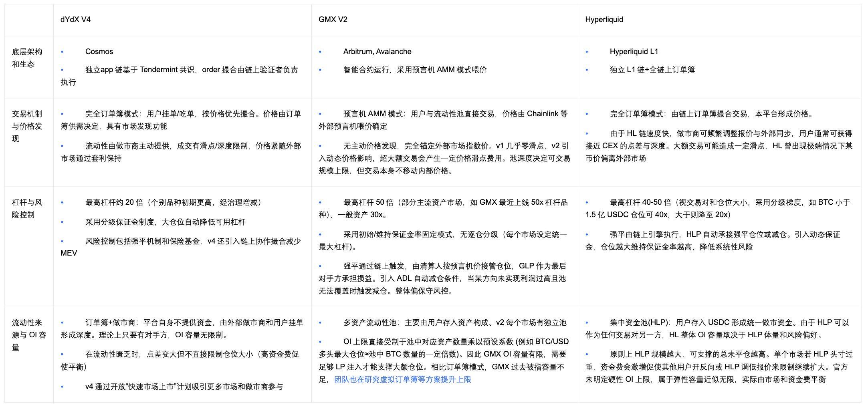Image resolution: width=868 pixels, height=407 pixels.
Task: Click the bullet starting "采用初始/维持保证金率固定模式"
Action: click(443, 240)
